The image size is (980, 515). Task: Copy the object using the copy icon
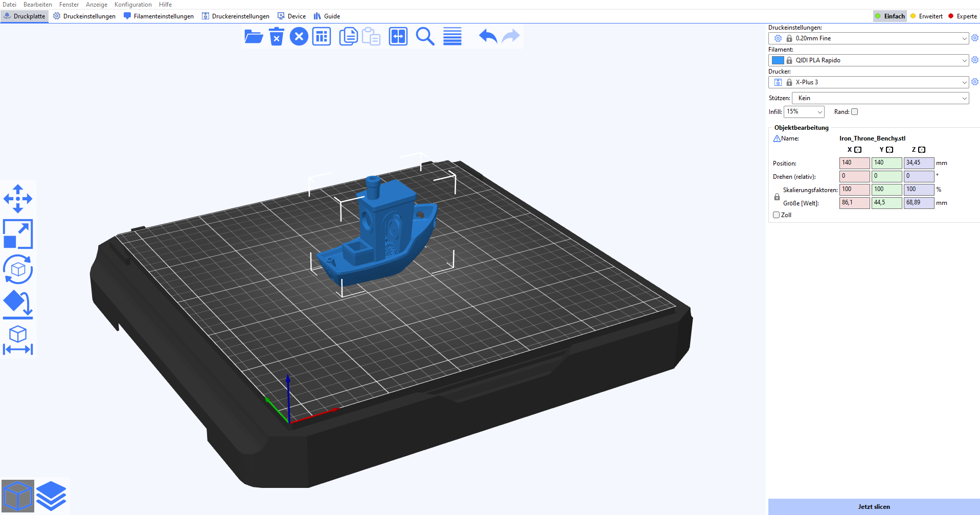point(349,37)
